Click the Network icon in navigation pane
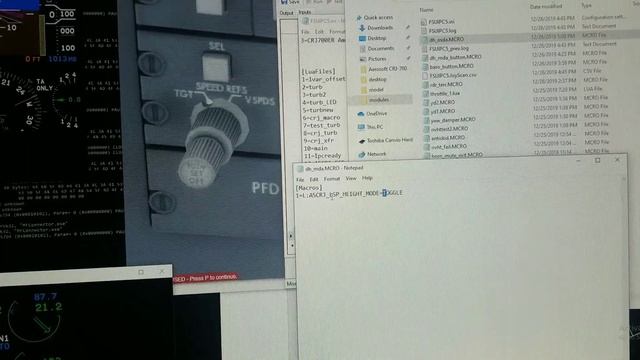The width and height of the screenshot is (640, 360). (362, 154)
